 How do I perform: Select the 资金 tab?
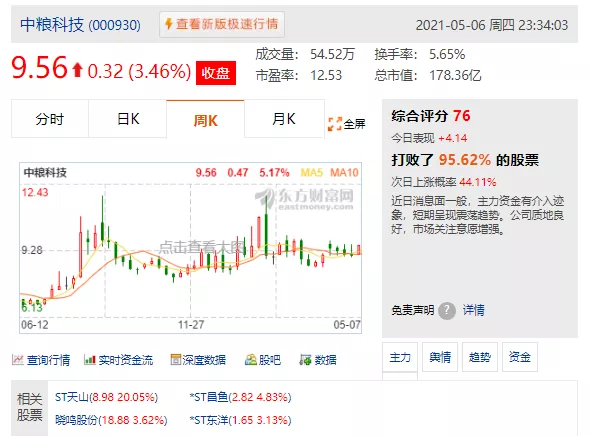click(x=520, y=357)
